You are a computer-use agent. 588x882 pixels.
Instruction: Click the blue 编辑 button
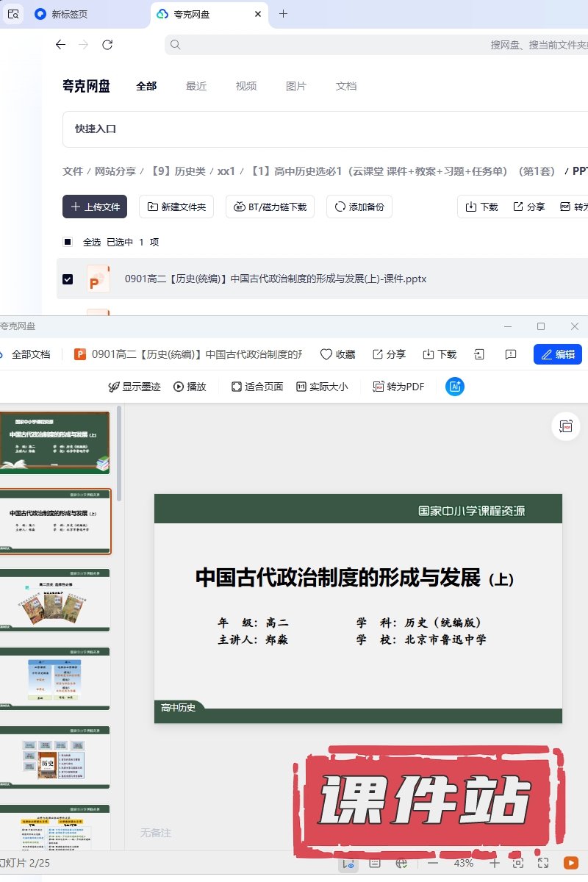558,354
